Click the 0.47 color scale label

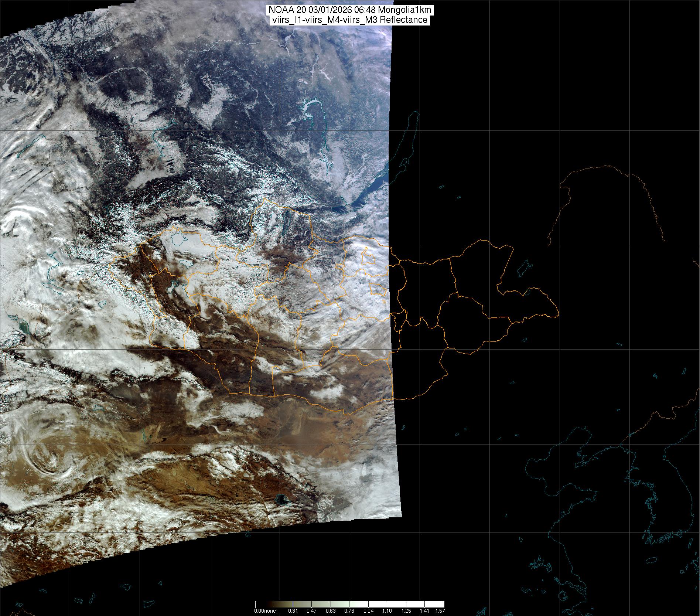tap(311, 611)
